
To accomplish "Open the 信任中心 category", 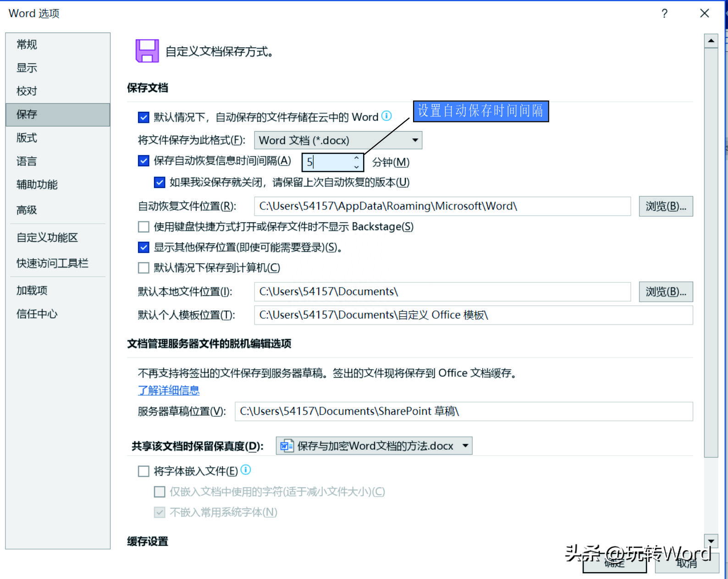I will pyautogui.click(x=58, y=314).
